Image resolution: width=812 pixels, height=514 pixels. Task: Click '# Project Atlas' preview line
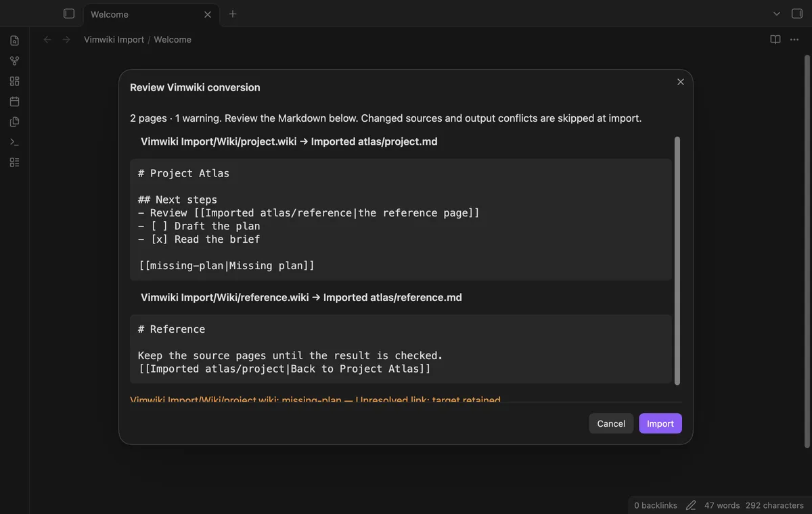(183, 173)
